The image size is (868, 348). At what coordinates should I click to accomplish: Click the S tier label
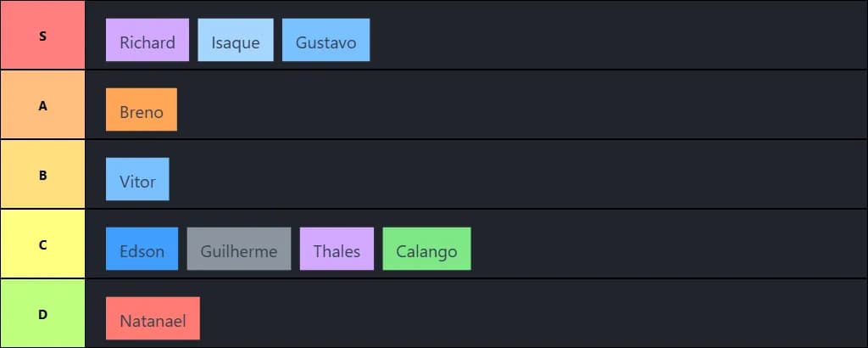click(x=42, y=36)
